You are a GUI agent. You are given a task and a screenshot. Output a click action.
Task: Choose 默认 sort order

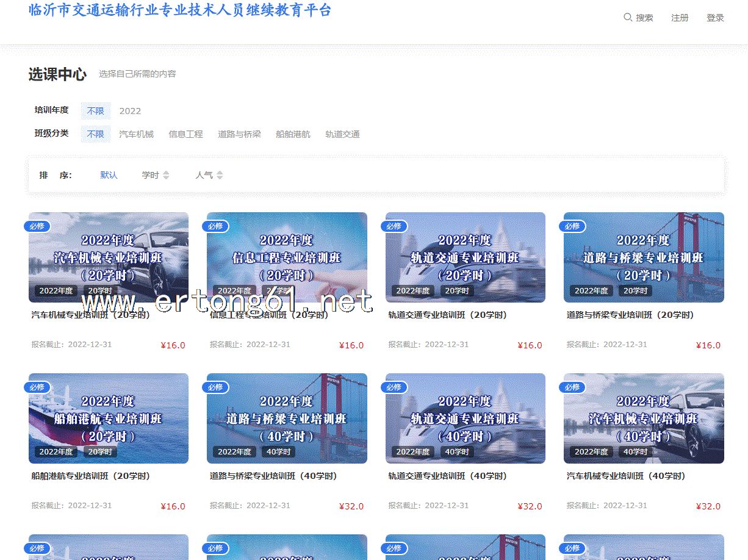pyautogui.click(x=109, y=175)
